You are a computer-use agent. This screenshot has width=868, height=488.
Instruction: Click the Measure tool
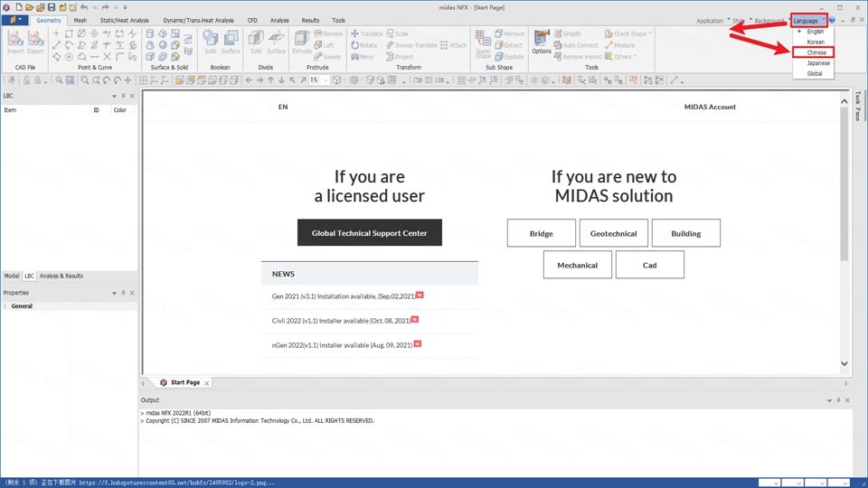point(619,45)
